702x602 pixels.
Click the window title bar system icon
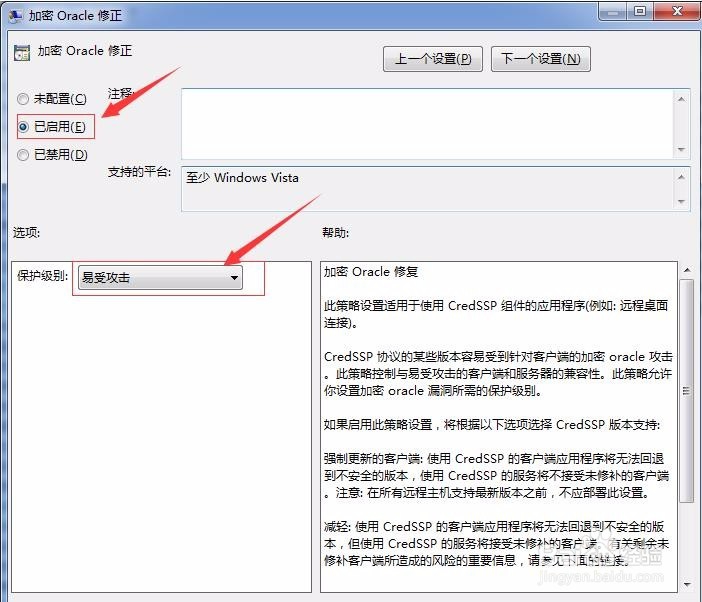[x=16, y=16]
